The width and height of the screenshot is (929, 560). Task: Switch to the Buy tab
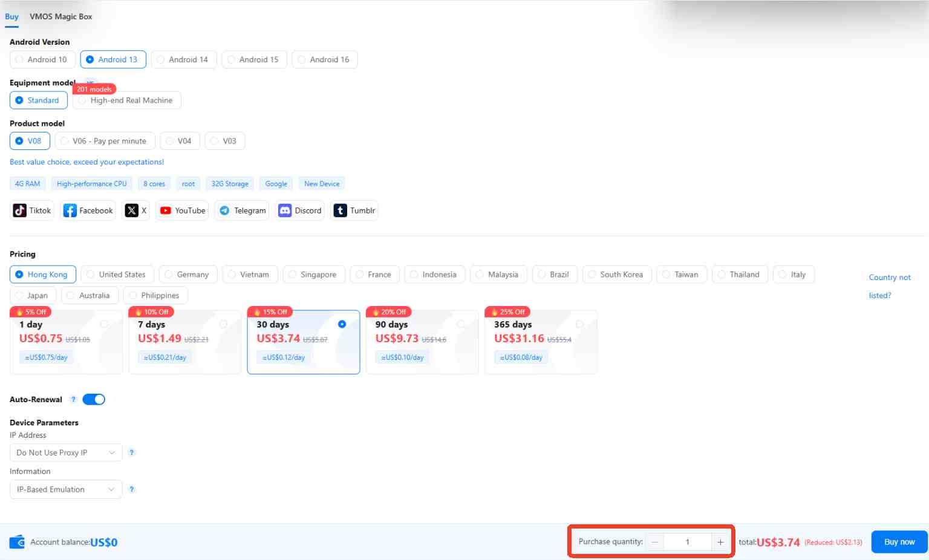point(11,16)
